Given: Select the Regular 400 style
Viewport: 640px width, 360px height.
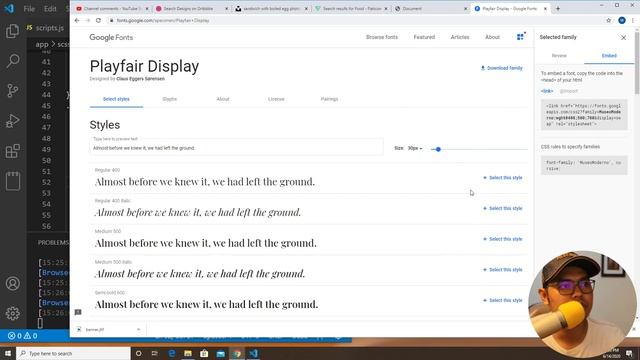Looking at the screenshot, I should point(502,178).
